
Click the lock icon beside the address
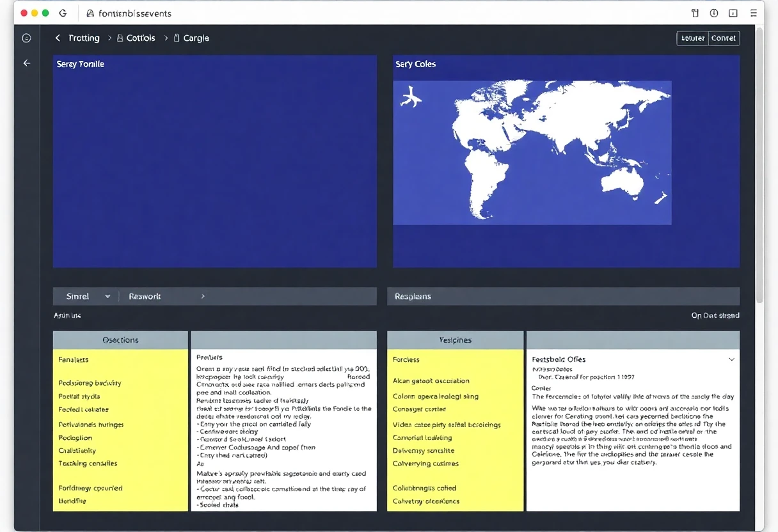[90, 13]
